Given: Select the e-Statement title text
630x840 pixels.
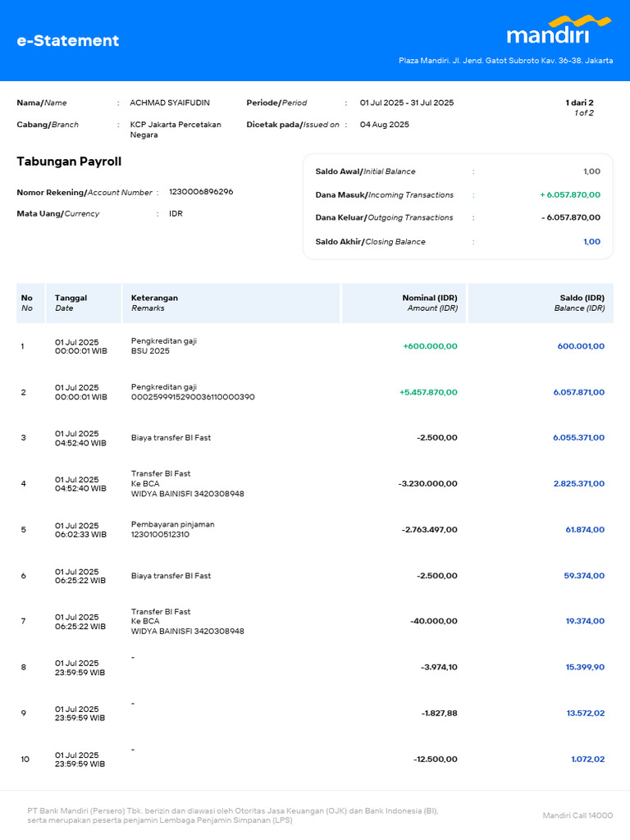Looking at the screenshot, I should coord(68,41).
